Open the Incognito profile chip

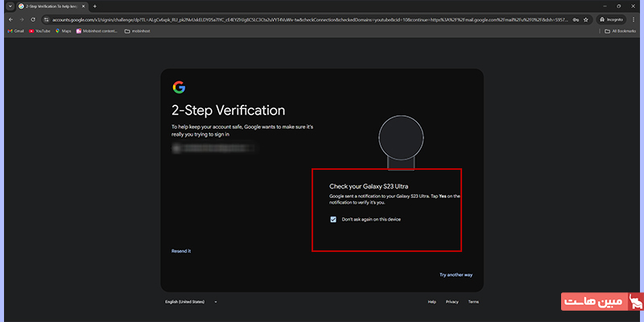pos(611,19)
